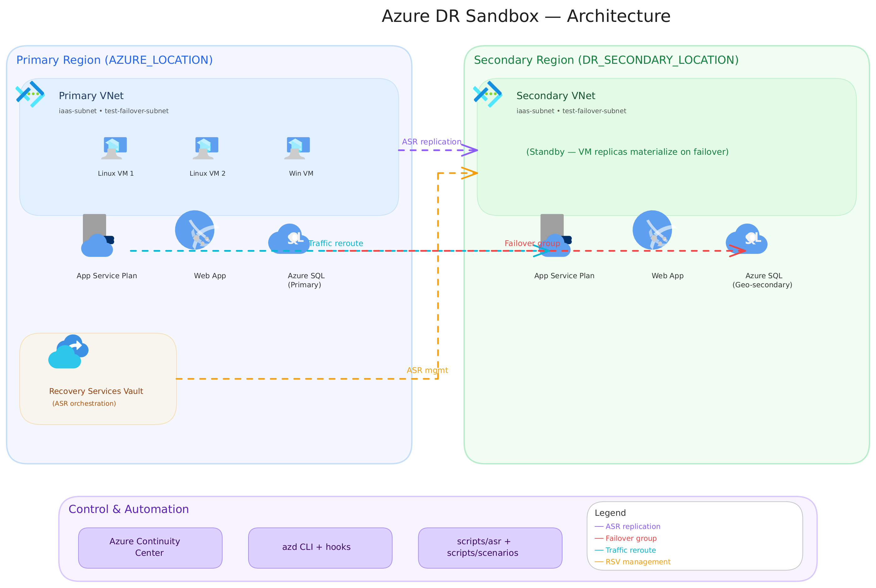
Task: Click Traffic reroute legend entry
Action: (x=625, y=550)
